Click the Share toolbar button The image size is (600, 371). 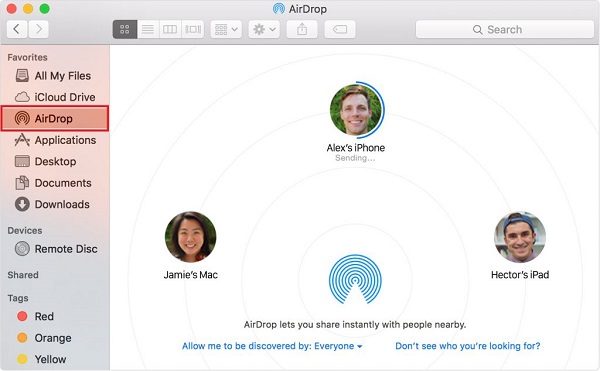click(x=302, y=29)
